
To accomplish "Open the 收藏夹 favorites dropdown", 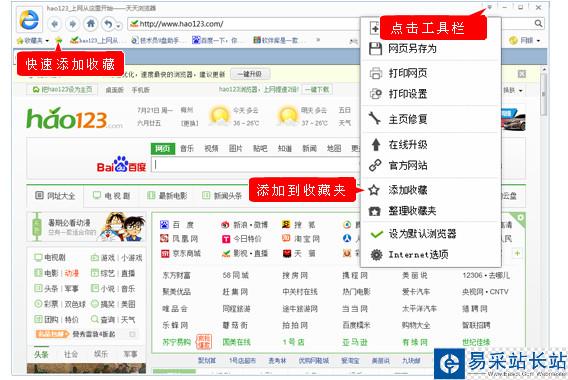I will [33, 41].
